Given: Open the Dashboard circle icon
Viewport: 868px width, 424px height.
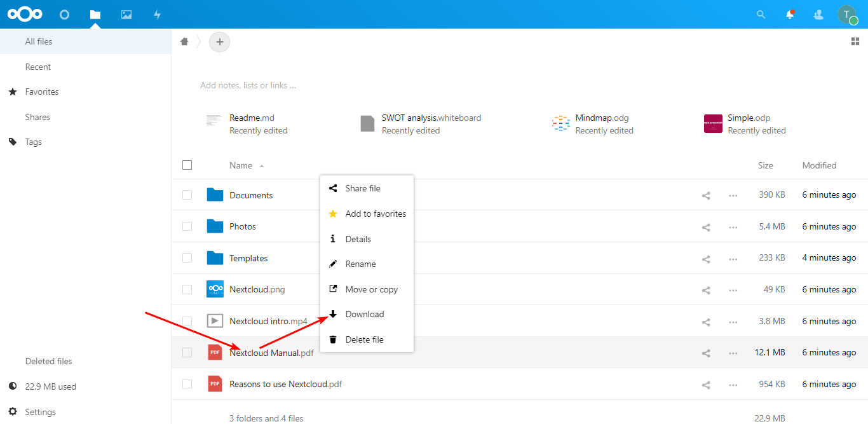Looking at the screenshot, I should [64, 14].
